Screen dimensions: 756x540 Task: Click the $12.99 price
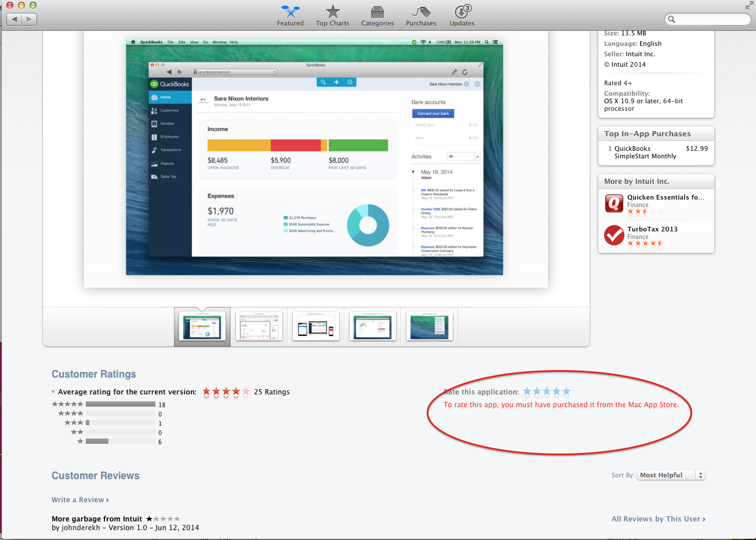(697, 148)
